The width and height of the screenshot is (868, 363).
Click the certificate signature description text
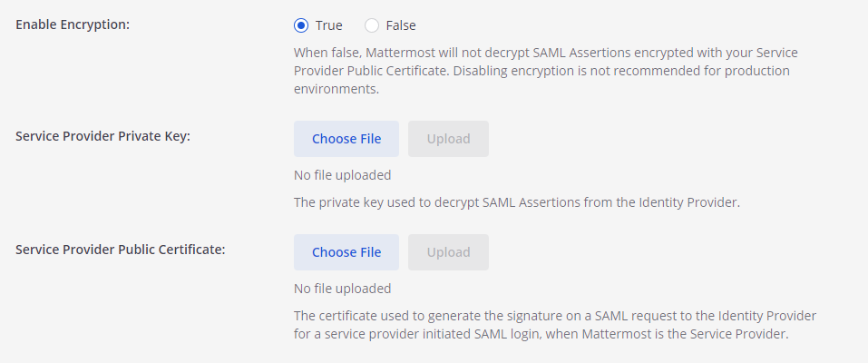coord(554,315)
